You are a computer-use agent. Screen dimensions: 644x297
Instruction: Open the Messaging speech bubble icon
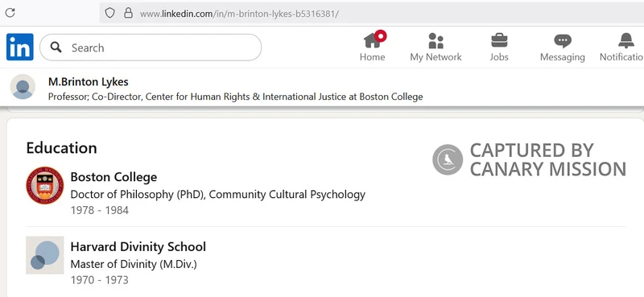click(562, 41)
